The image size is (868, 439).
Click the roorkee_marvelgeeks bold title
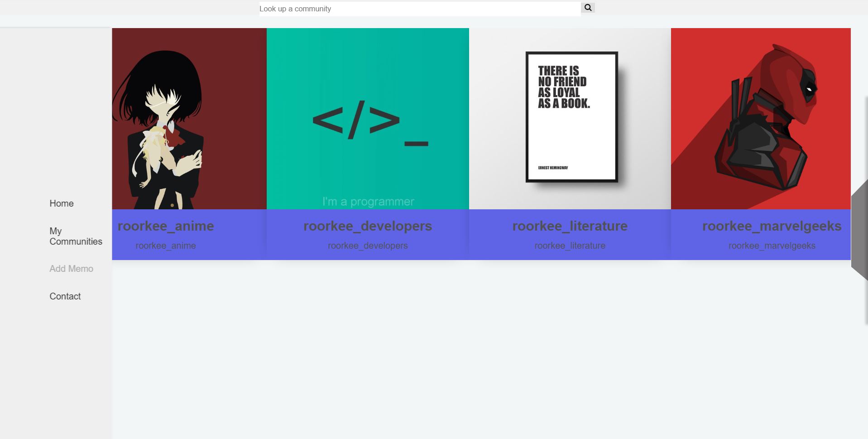[x=772, y=226]
